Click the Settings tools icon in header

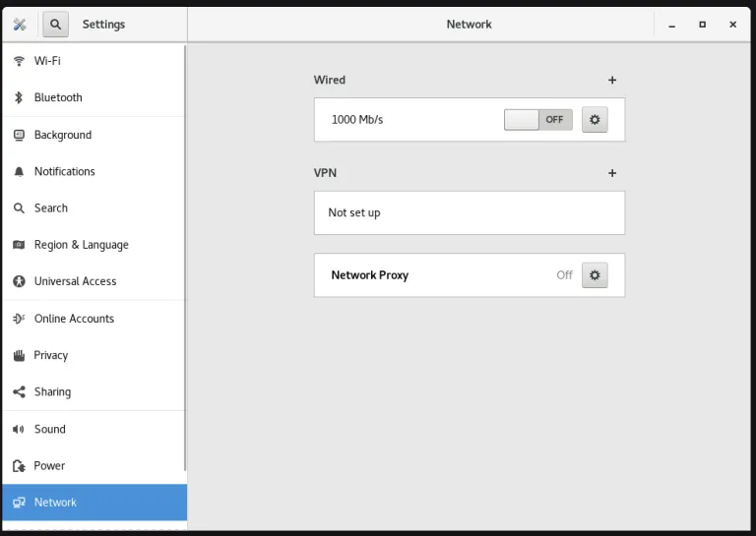(20, 24)
